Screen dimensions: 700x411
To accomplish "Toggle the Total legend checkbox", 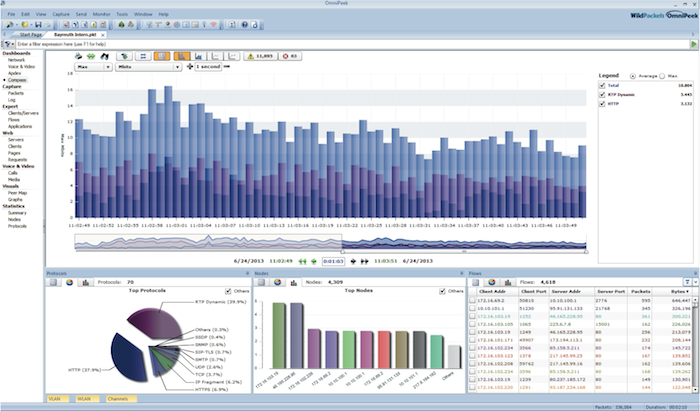I will pos(602,85).
